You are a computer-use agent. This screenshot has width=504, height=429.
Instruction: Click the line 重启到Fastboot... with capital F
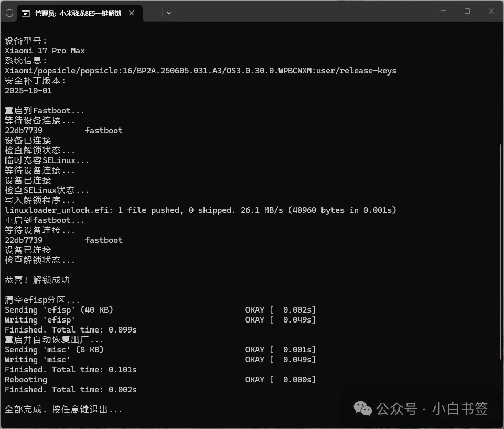click(45, 111)
